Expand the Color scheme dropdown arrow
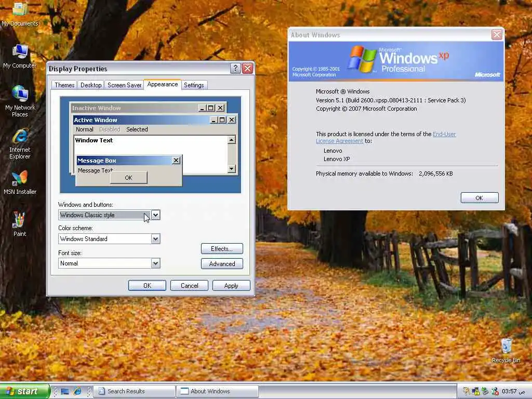This screenshot has height=399, width=532. coord(155,239)
